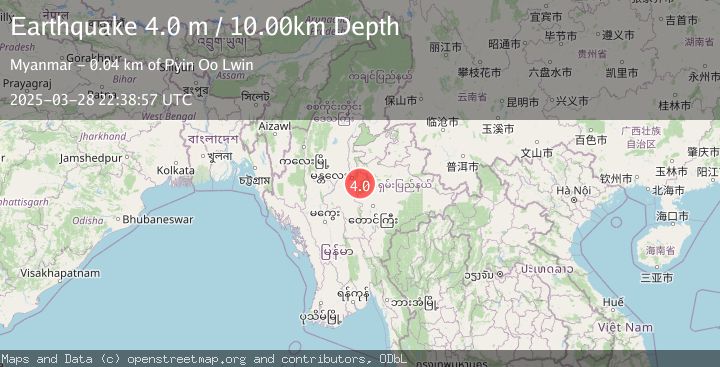The height and width of the screenshot is (367, 720).
Task: Click the Assam state label
Action: pyautogui.click(x=230, y=76)
